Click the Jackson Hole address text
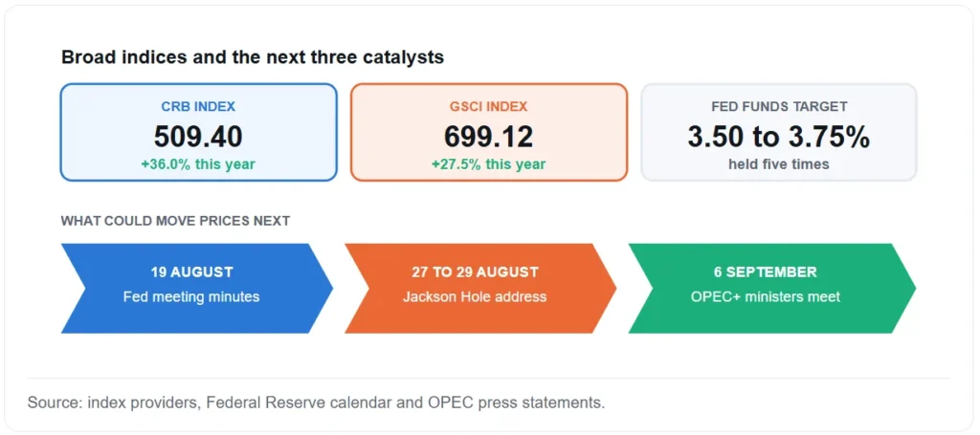 475,297
